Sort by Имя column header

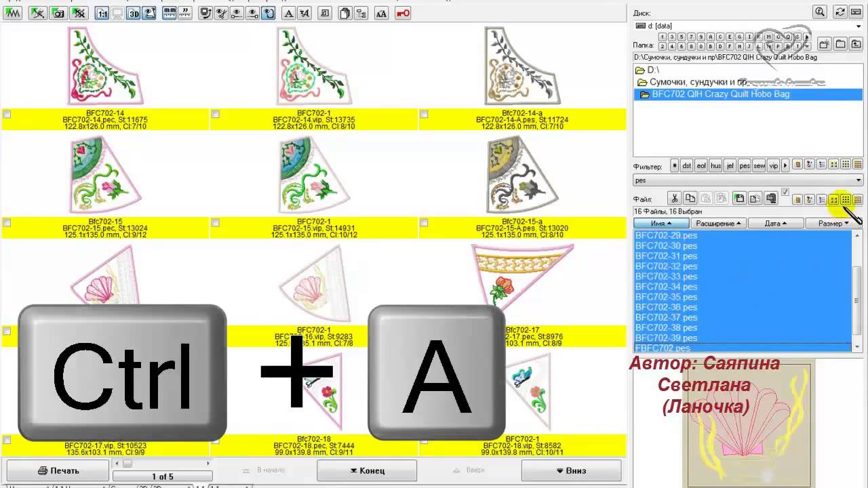(661, 223)
